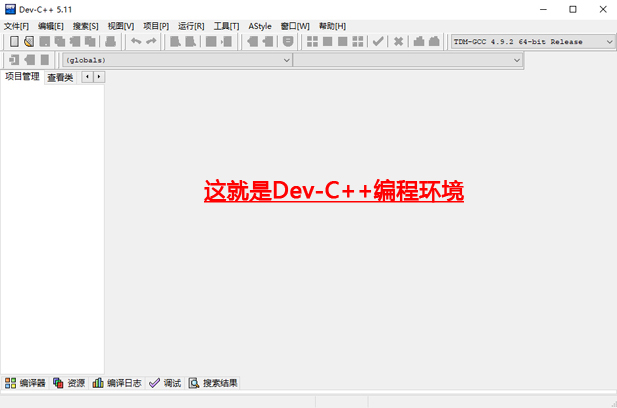
Task: Click the Rebuild All toolbar icon
Action: (358, 41)
